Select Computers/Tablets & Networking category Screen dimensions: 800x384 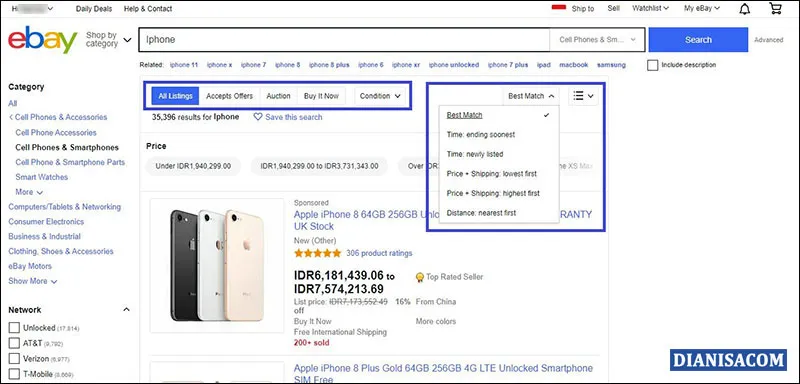tap(64, 207)
